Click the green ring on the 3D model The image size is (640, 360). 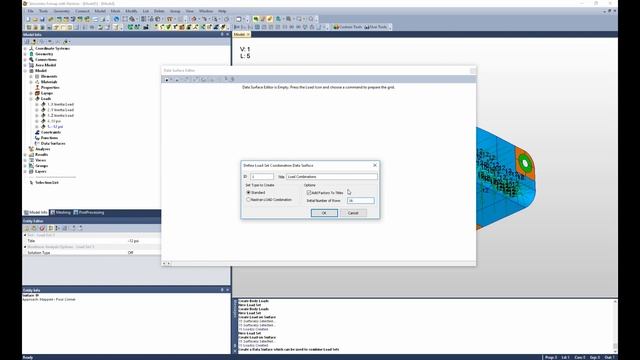point(525,163)
